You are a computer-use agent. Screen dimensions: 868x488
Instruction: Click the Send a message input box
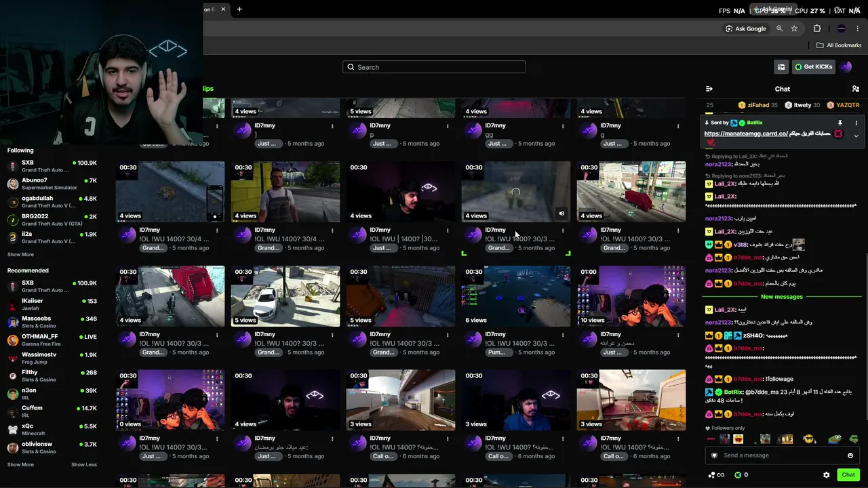(782, 455)
